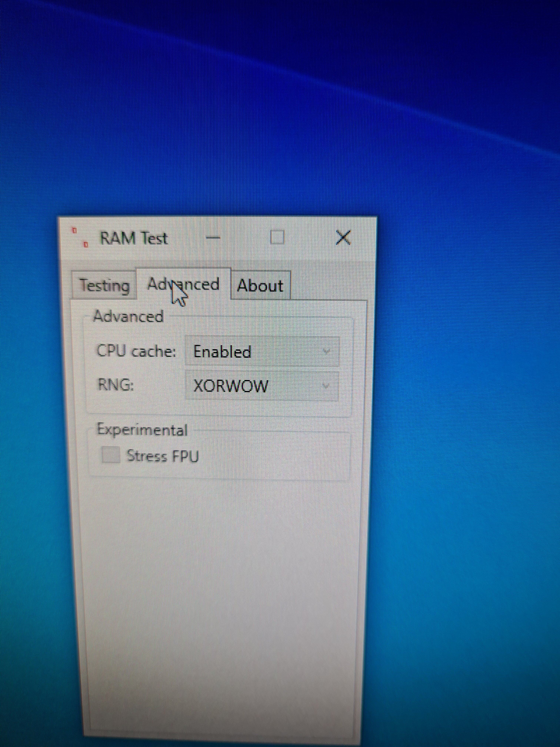Click the 'Advanced' group box label

click(x=128, y=317)
